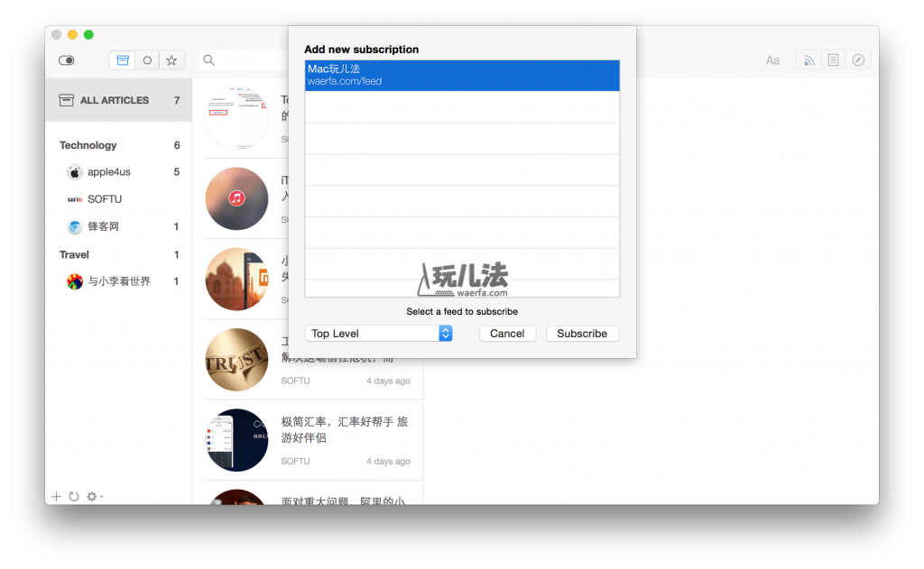Click the SOFTU feed logo
Viewport: 924px width, 569px height.
[x=74, y=199]
